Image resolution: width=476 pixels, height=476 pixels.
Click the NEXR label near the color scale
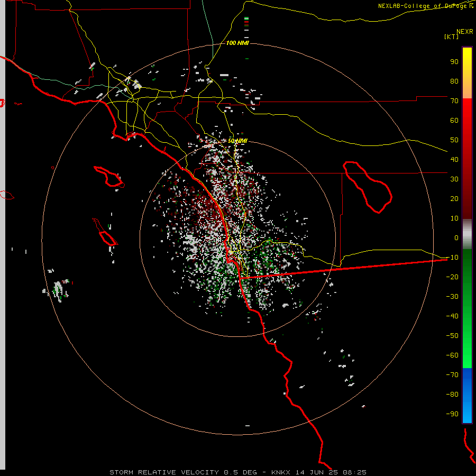465,32
